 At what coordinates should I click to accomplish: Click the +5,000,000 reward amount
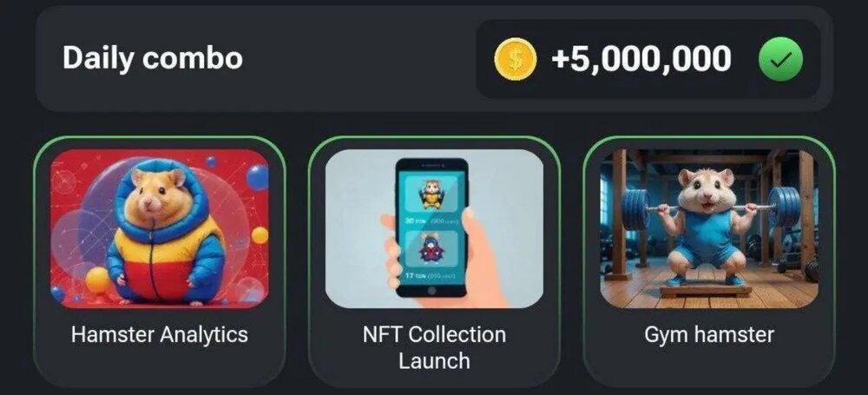click(x=641, y=59)
